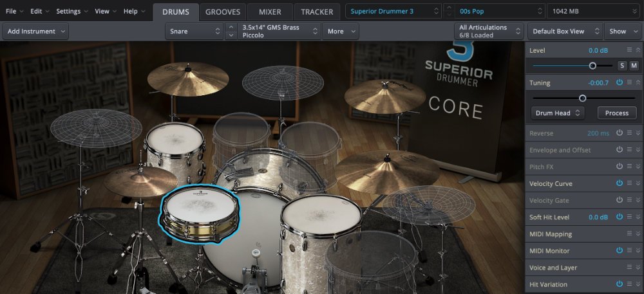The height and width of the screenshot is (294, 644).
Task: Open the Voice and Layer menu icon
Action: [x=629, y=268]
